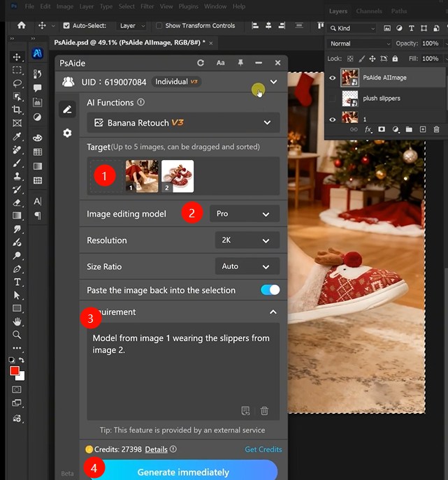The image size is (448, 480).
Task: Open the Resolution 2K dropdown
Action: click(x=247, y=240)
